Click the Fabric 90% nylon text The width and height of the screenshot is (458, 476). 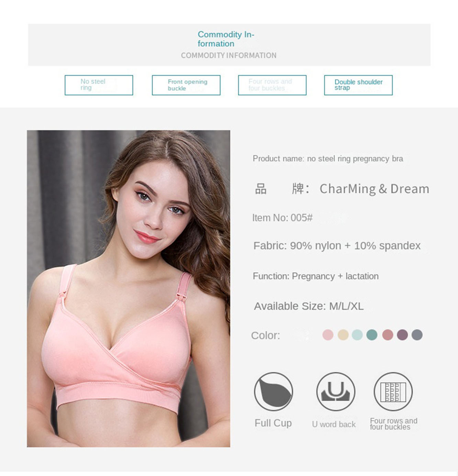point(337,246)
